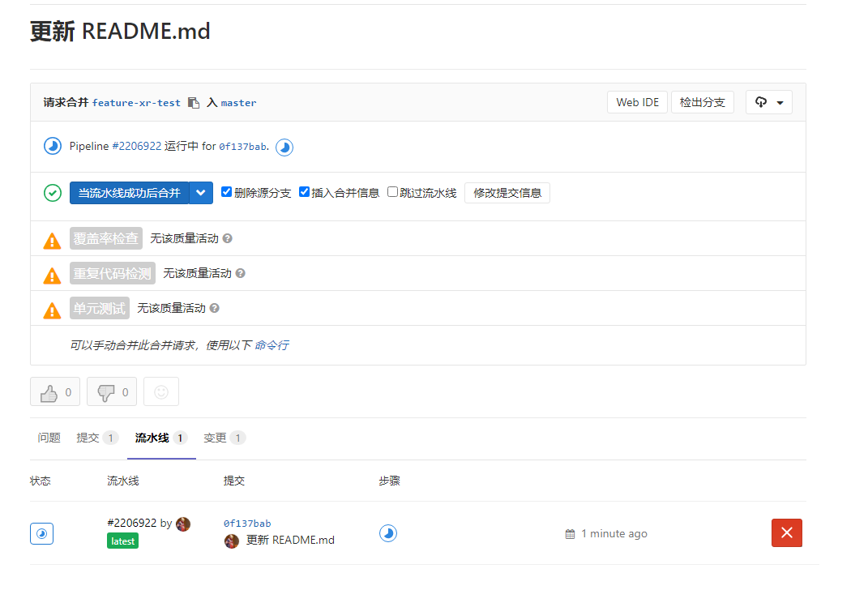Open Web IDE
Screen dimensions: 868x590
pos(637,102)
